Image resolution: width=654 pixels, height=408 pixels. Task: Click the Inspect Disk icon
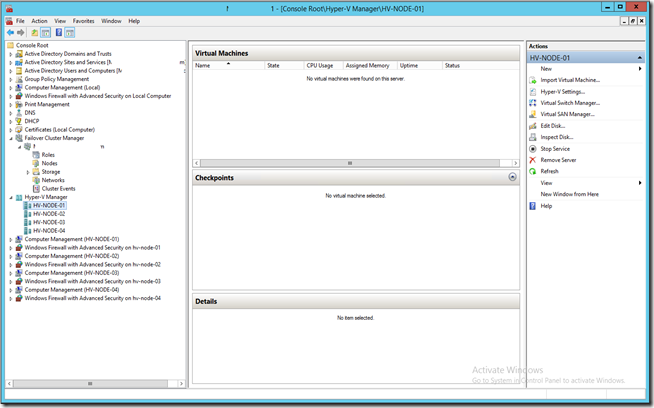[533, 137]
